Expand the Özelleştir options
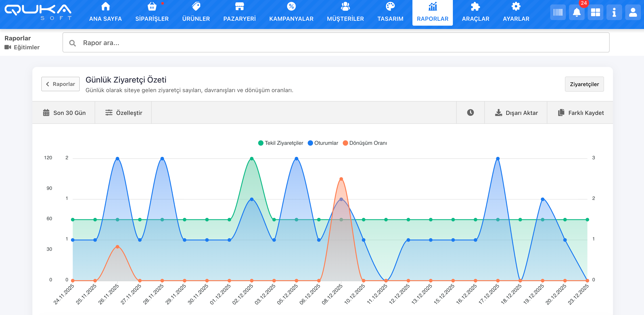This screenshot has width=644, height=315. click(x=123, y=113)
